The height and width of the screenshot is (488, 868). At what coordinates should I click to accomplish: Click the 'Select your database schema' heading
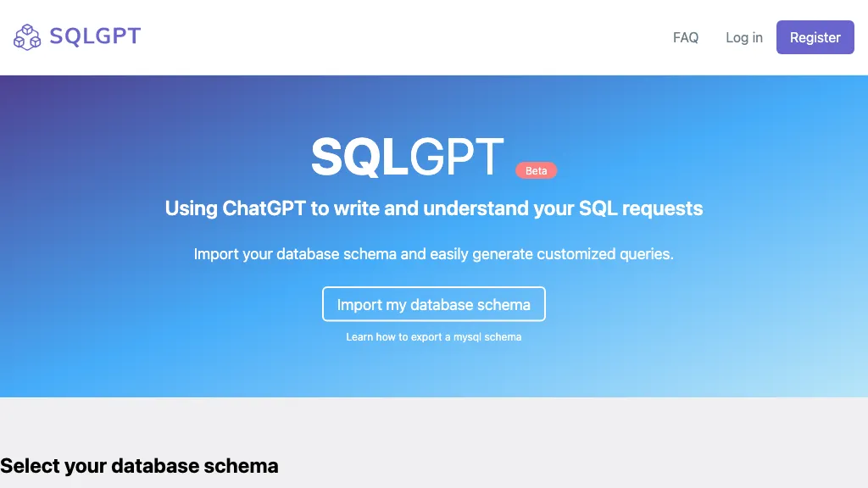click(x=139, y=465)
